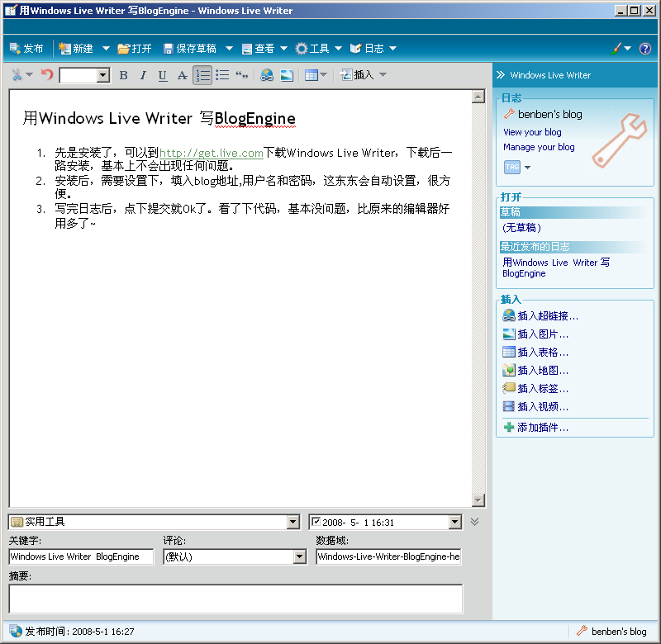
Task: Toggle strikethrough formatting
Action: [x=182, y=75]
